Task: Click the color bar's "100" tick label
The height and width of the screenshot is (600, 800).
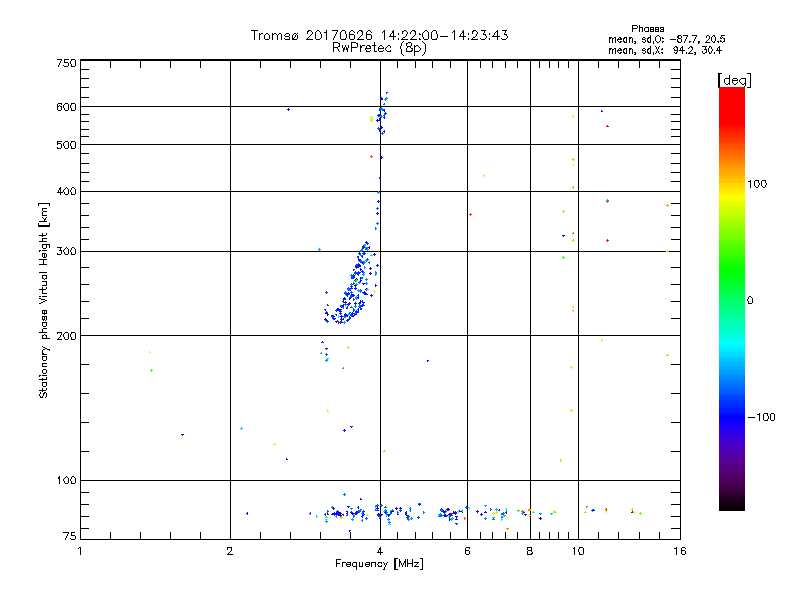Action: point(757,184)
